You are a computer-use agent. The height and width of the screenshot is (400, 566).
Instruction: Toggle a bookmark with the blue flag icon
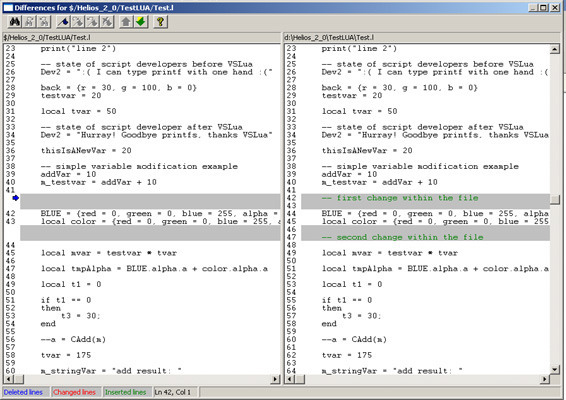pos(64,22)
